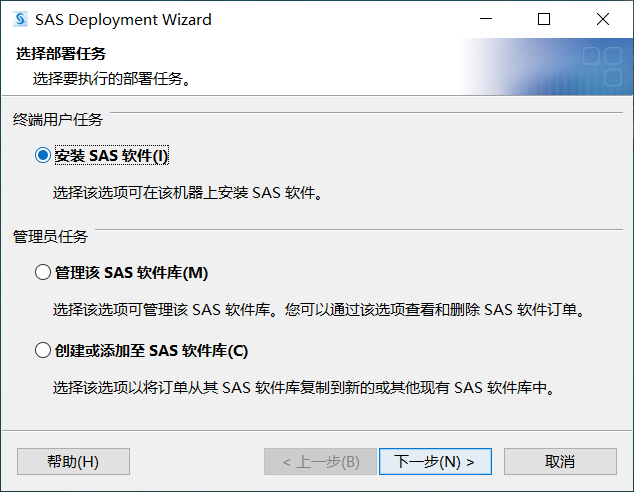Maximize the SAS Deployment Wizard window
Screen dimensions: 634x492
click(544, 19)
